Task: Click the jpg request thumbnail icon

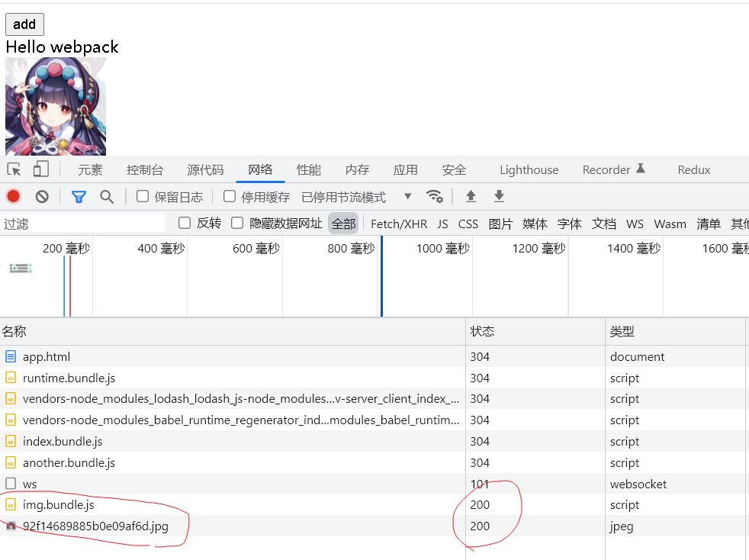Action: click(11, 526)
